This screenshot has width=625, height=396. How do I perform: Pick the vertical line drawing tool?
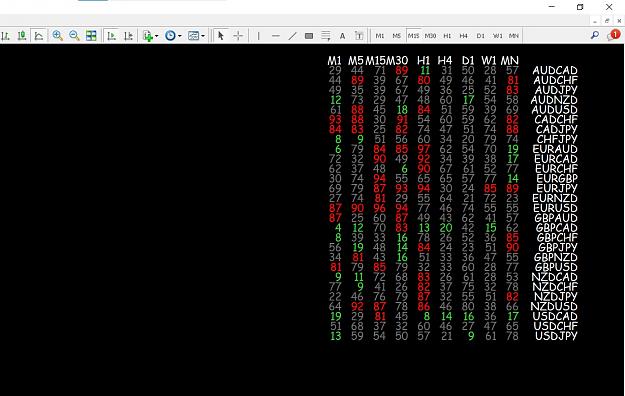click(258, 36)
